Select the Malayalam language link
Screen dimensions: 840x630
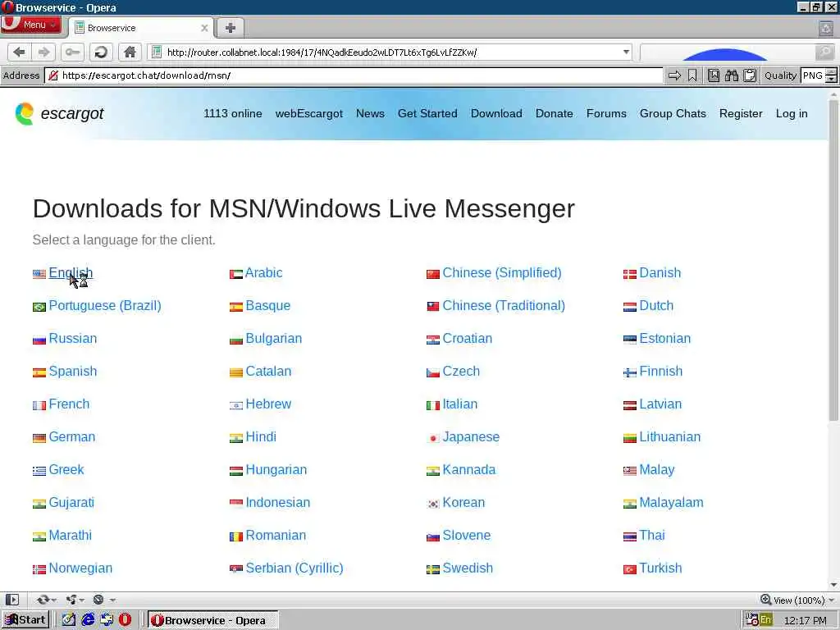point(671,503)
